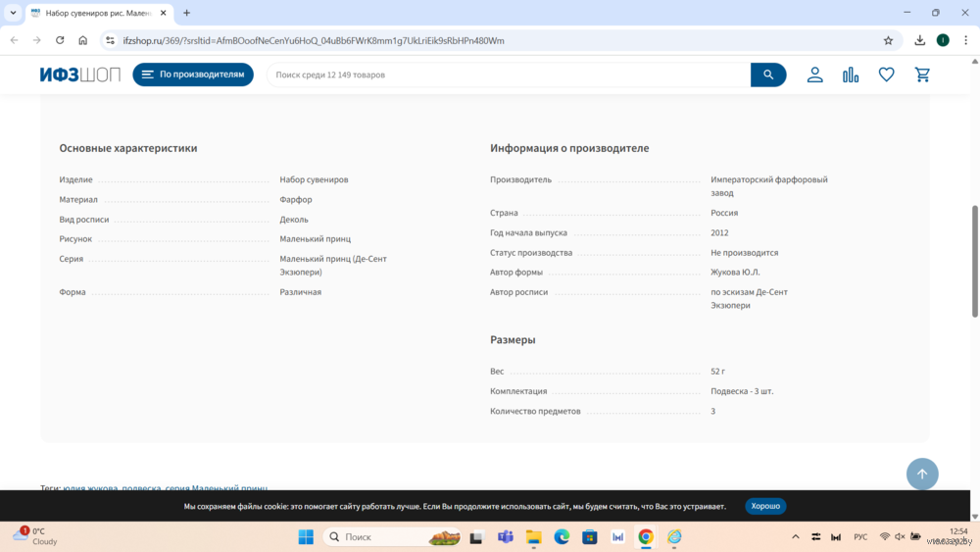Click the 'Подвеска - 3 шт.' value
Viewport: 980px width, 552px height.
pos(742,390)
